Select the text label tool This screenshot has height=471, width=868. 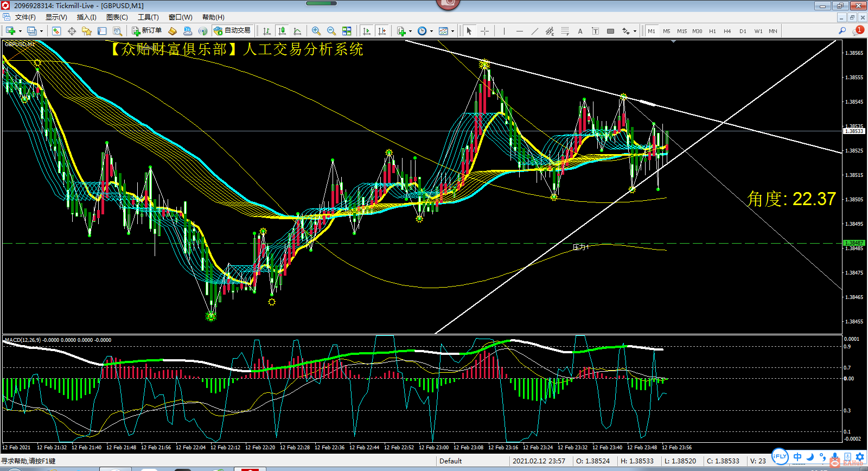[595, 31]
